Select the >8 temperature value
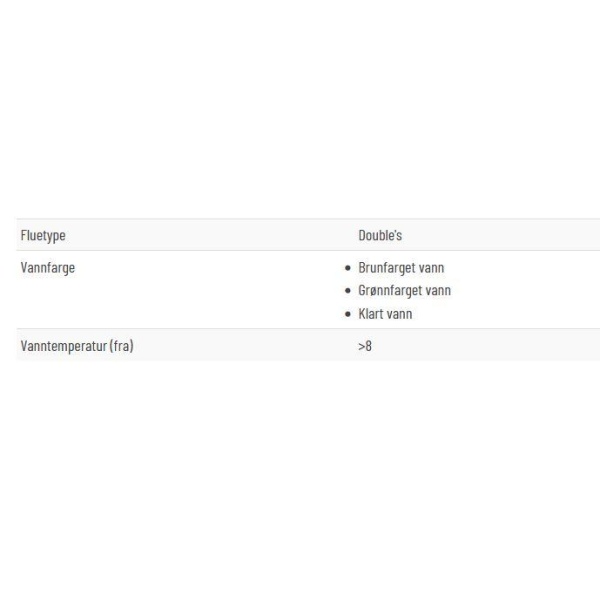Viewport: 600px width, 600px height. pos(365,346)
